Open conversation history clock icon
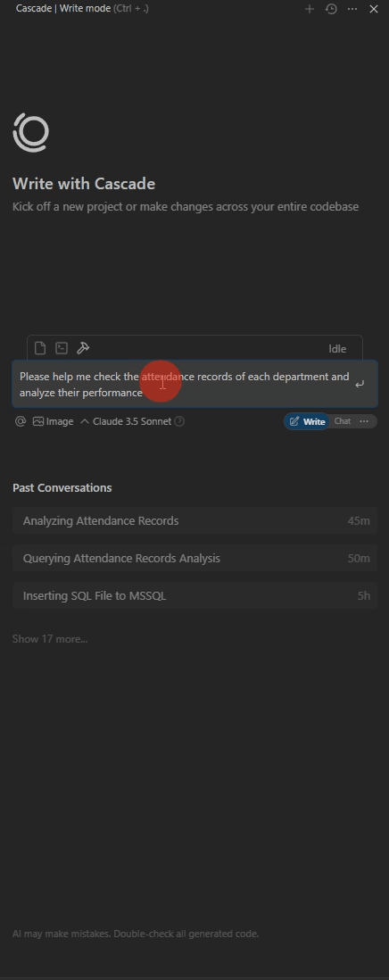Screen dimensions: 389x980 pos(331,9)
